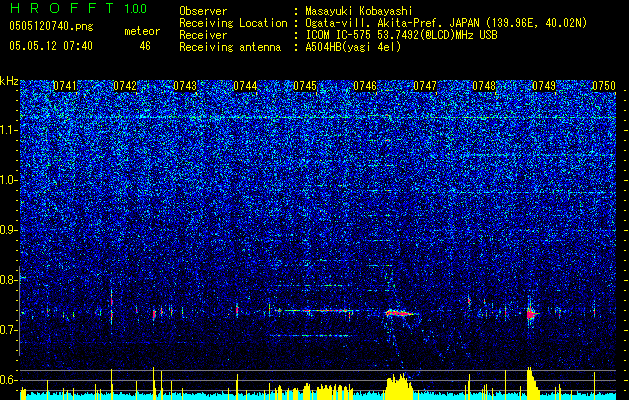Viewport: 629px width, 400px height.
Task: Click the 0746 time marker
Action: (365, 86)
